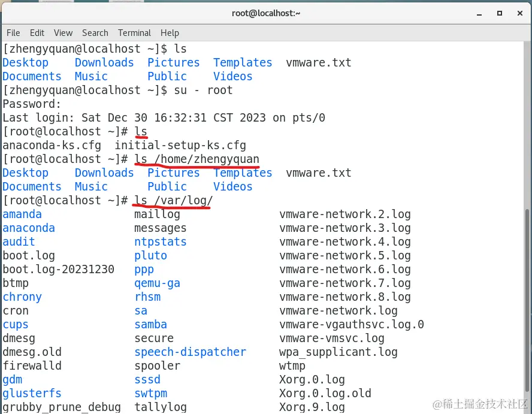
Task: Click the 'sssd' directory name
Action: point(147,380)
